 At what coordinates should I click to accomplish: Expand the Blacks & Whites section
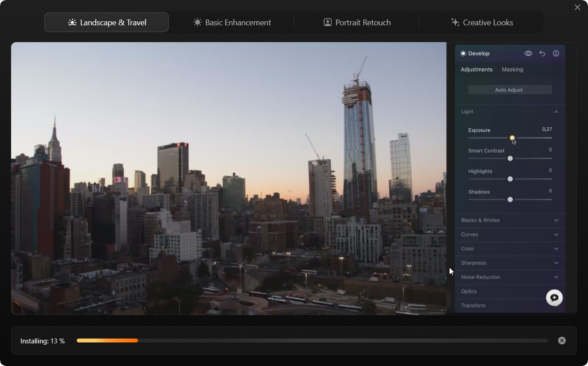pyautogui.click(x=510, y=220)
